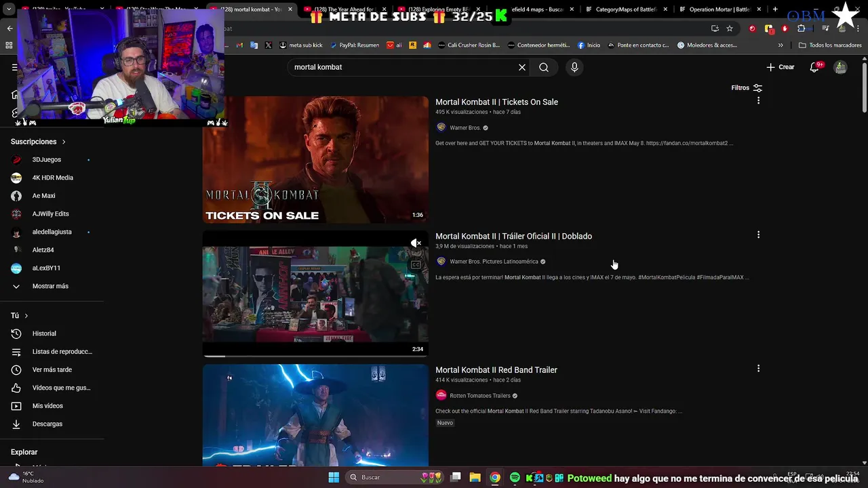This screenshot has width=868, height=488.
Task: Open 'meta sub kick' bookmark
Action: [301, 45]
